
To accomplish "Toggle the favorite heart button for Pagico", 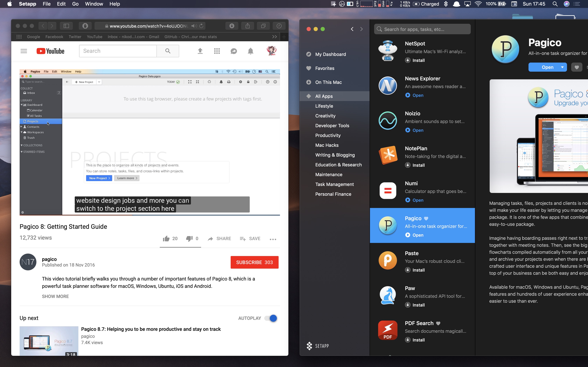I will [x=577, y=67].
